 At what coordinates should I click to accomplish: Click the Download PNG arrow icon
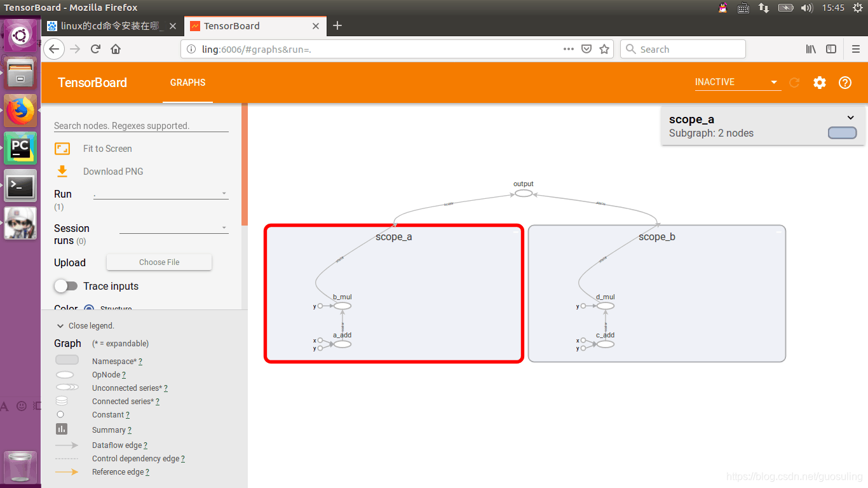(x=62, y=171)
